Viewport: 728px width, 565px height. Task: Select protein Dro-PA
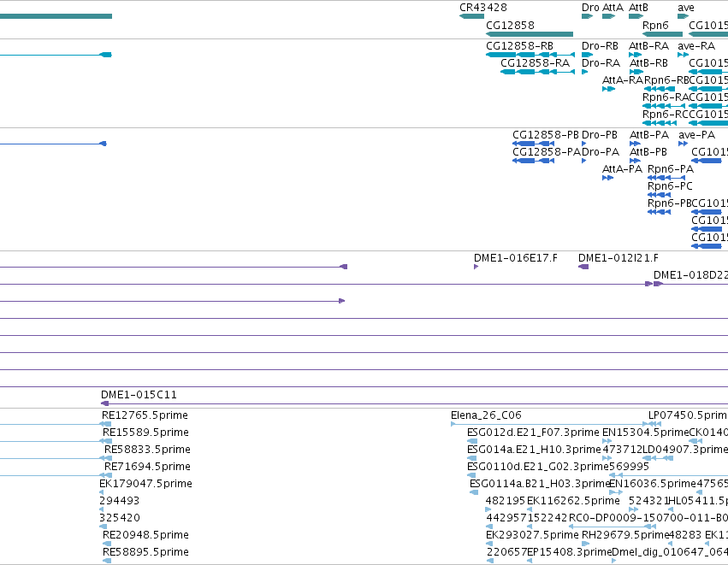point(601,152)
